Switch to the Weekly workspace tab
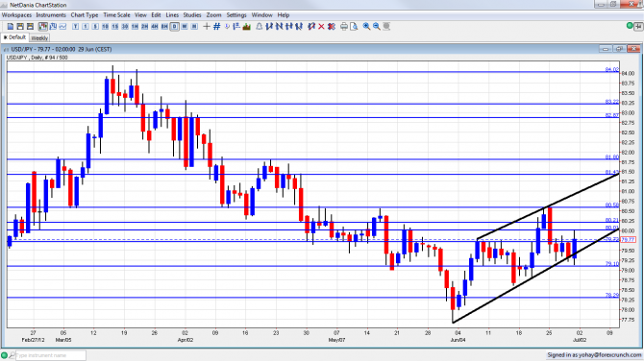644x361 pixels. pos(39,37)
